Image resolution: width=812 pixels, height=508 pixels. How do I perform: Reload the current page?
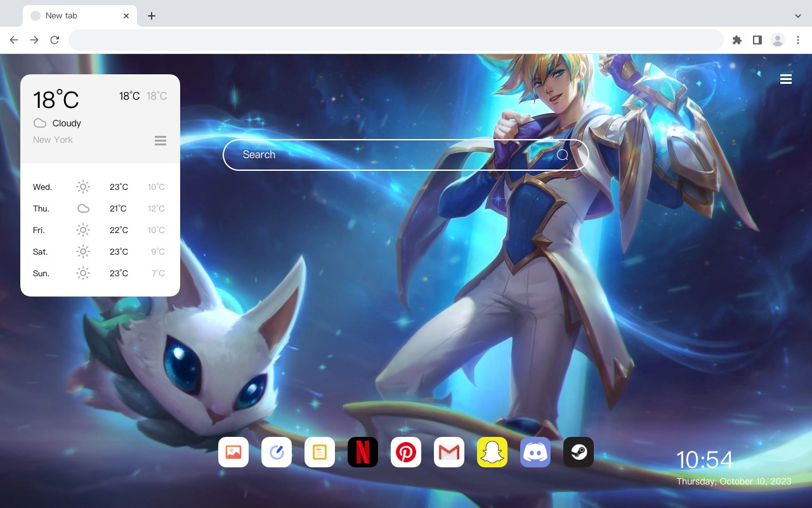pos(55,40)
